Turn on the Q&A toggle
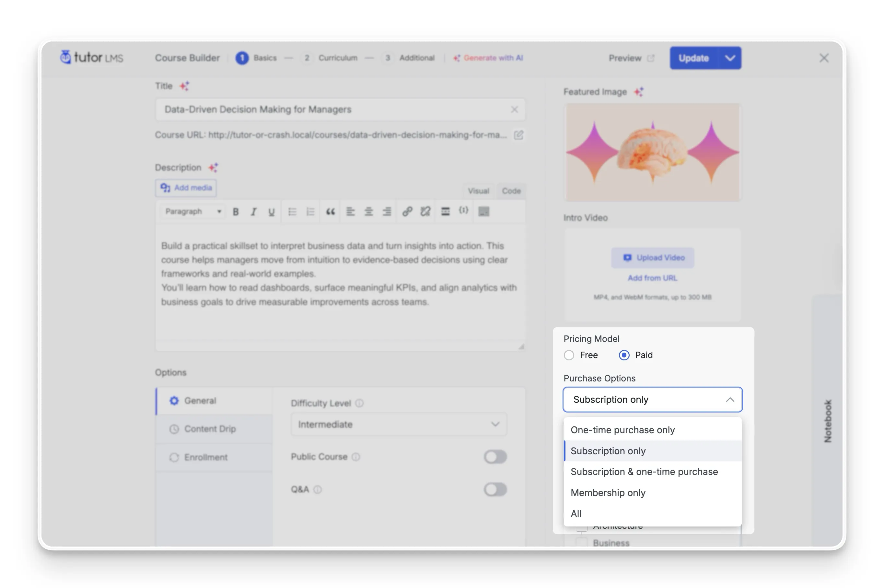Screen dimensions: 884x588 [495, 489]
